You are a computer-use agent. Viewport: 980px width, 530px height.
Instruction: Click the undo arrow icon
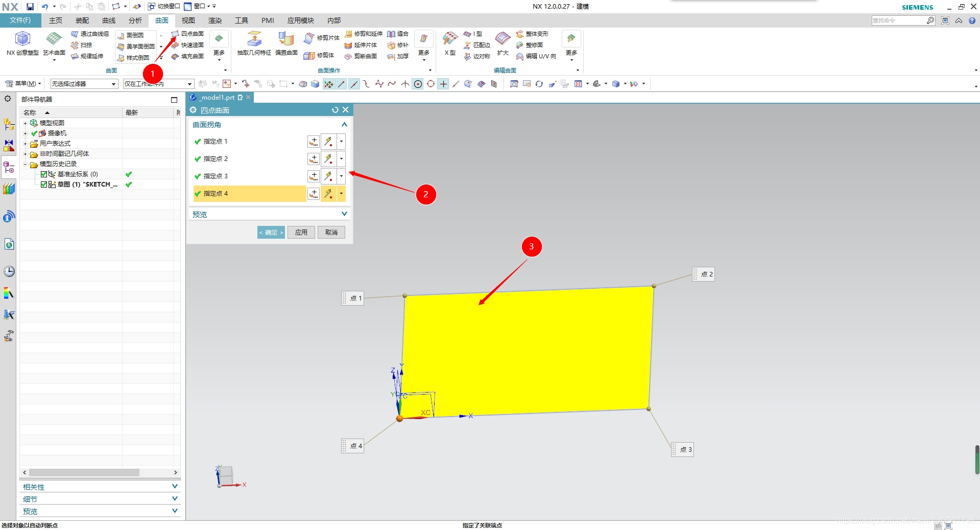click(45, 7)
